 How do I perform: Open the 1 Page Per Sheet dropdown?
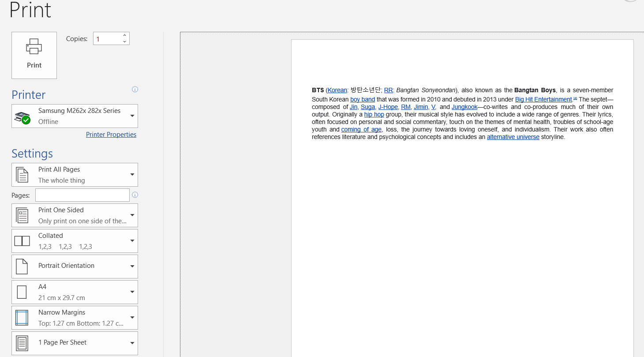coord(75,343)
